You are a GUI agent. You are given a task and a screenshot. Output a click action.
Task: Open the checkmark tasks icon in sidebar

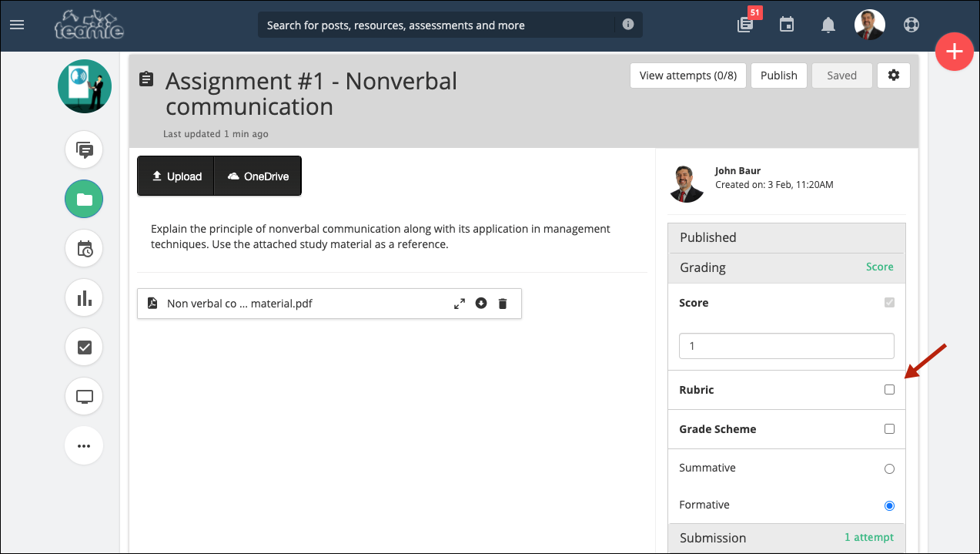pyautogui.click(x=85, y=348)
